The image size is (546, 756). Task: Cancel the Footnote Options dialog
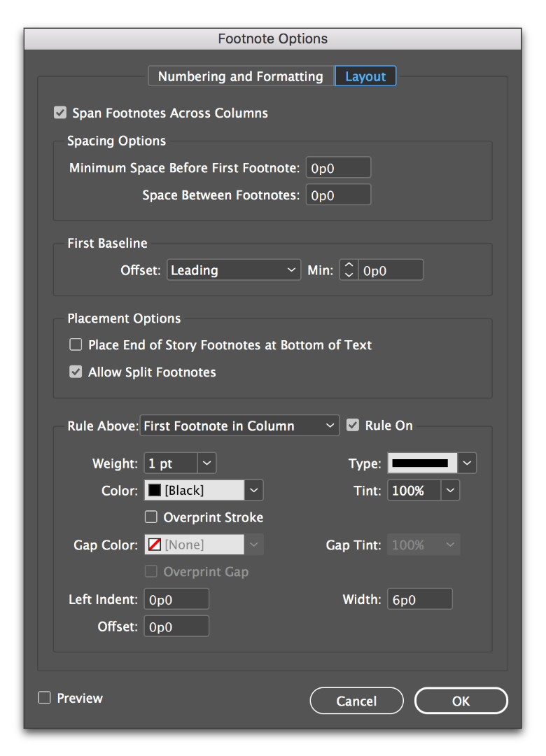356,700
